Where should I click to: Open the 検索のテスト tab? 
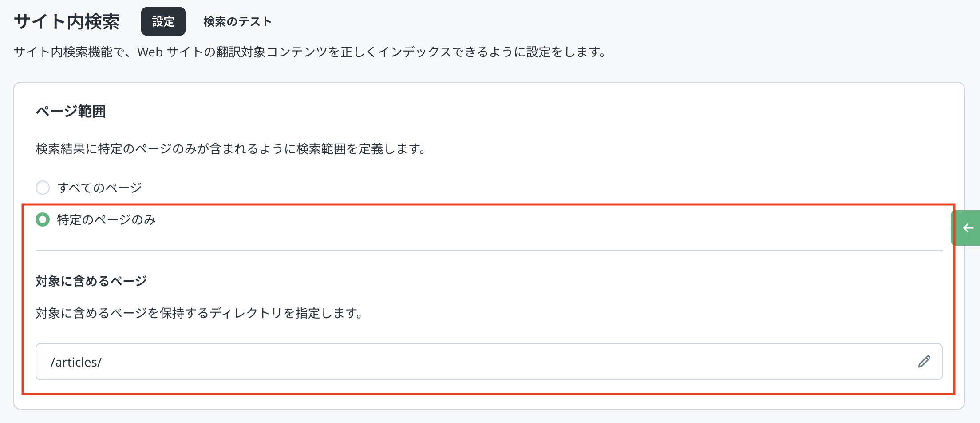[x=237, y=21]
